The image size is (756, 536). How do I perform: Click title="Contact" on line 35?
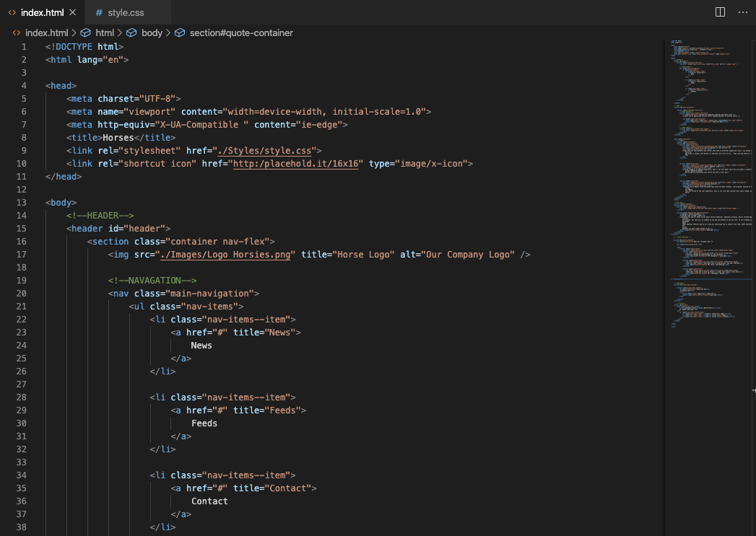click(x=272, y=489)
